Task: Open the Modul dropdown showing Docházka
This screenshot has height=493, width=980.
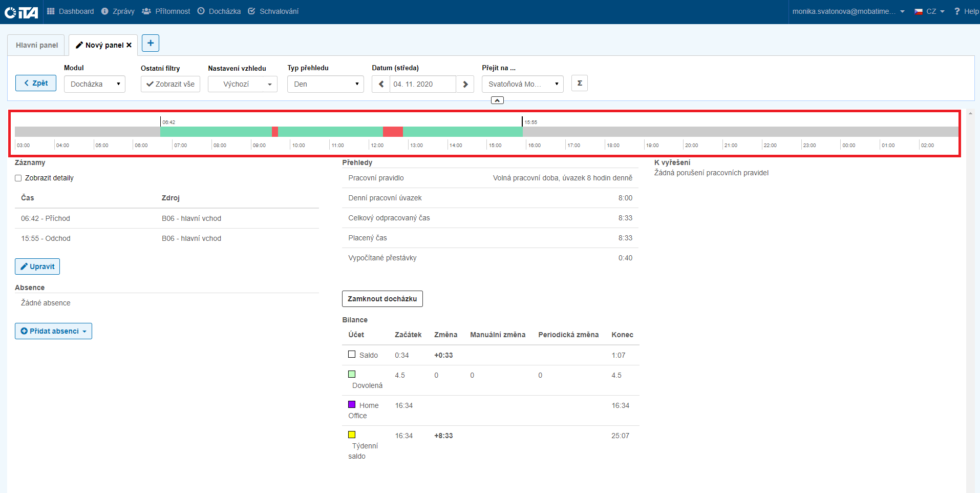Action: tap(95, 84)
